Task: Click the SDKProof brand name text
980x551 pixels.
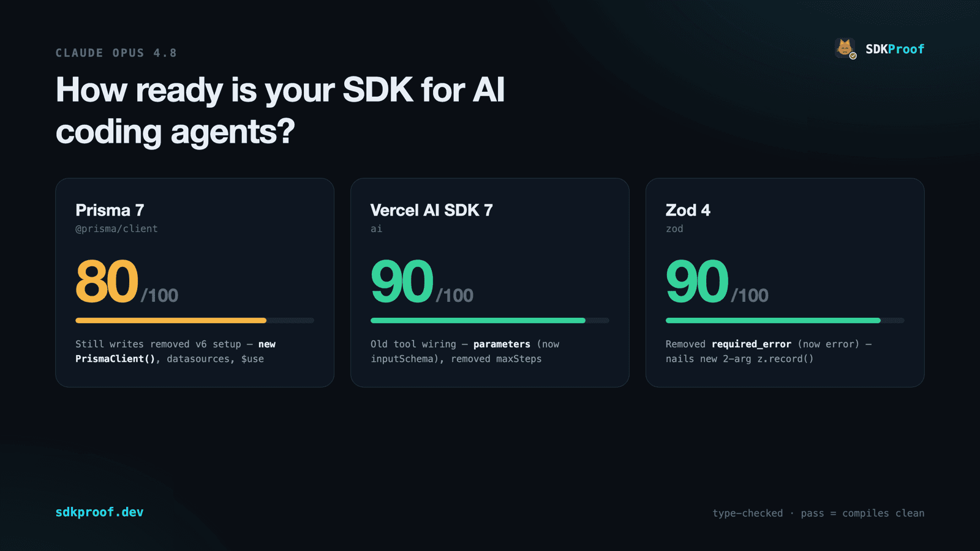Action: 895,49
